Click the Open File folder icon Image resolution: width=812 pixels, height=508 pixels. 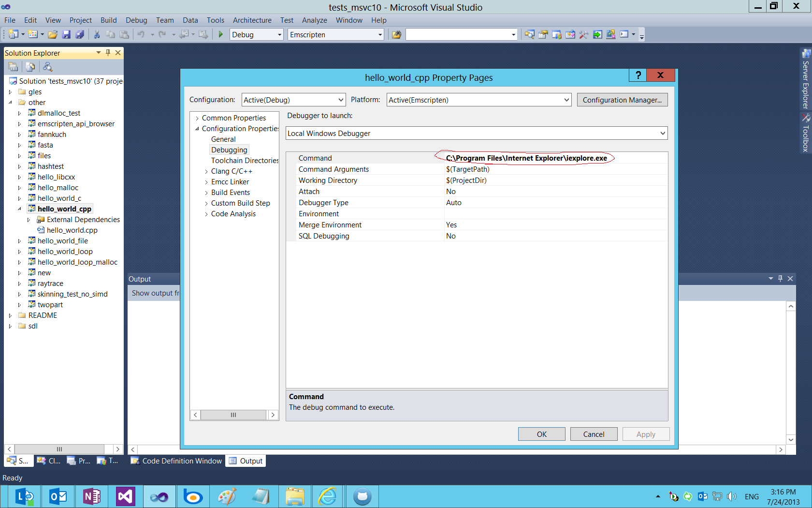click(x=53, y=34)
